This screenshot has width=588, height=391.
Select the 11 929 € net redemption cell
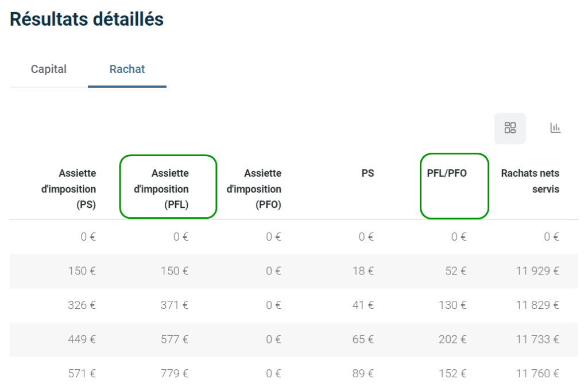(537, 271)
